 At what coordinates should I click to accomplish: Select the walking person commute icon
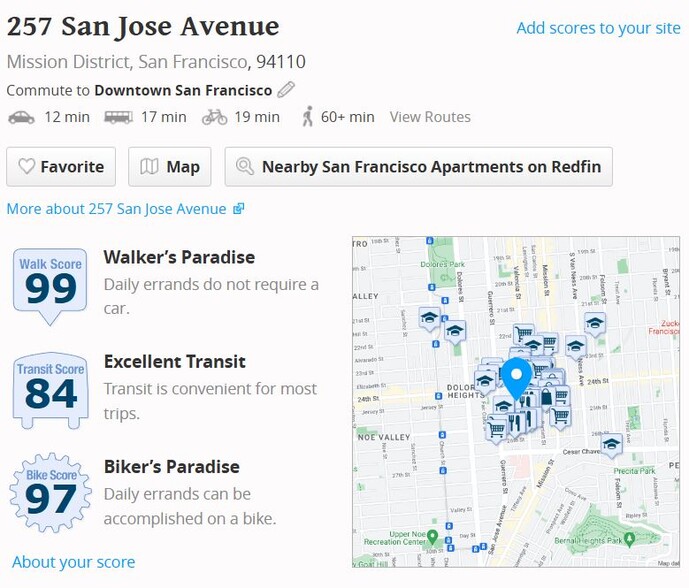(x=308, y=116)
